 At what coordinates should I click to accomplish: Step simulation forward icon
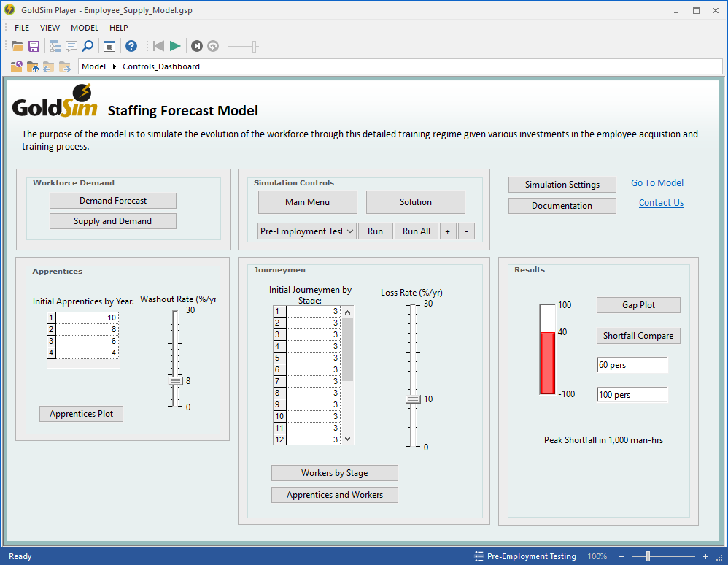pyautogui.click(x=197, y=46)
